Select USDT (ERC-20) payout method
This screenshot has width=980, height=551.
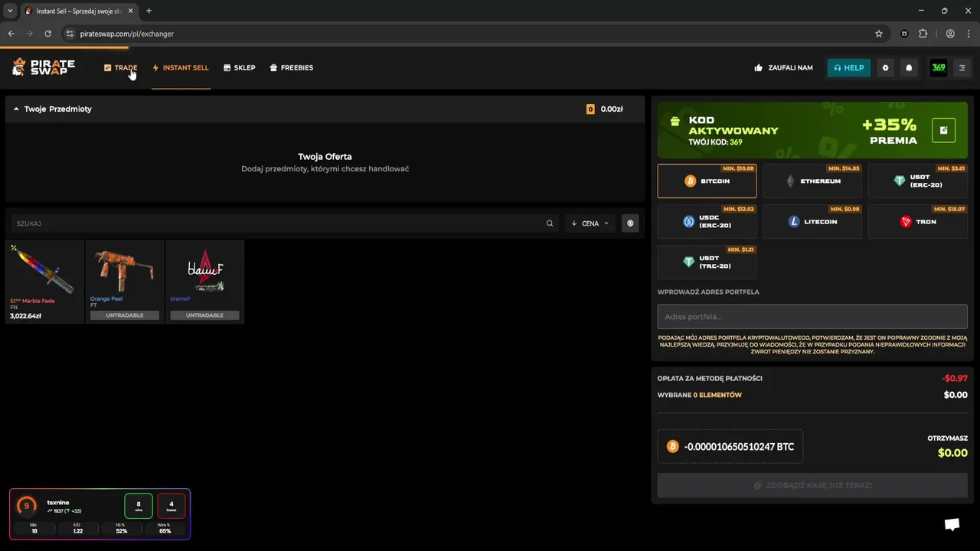tap(918, 181)
